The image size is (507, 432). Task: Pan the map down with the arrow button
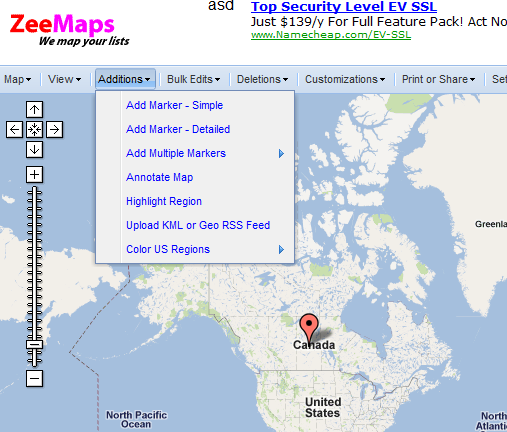(x=34, y=149)
